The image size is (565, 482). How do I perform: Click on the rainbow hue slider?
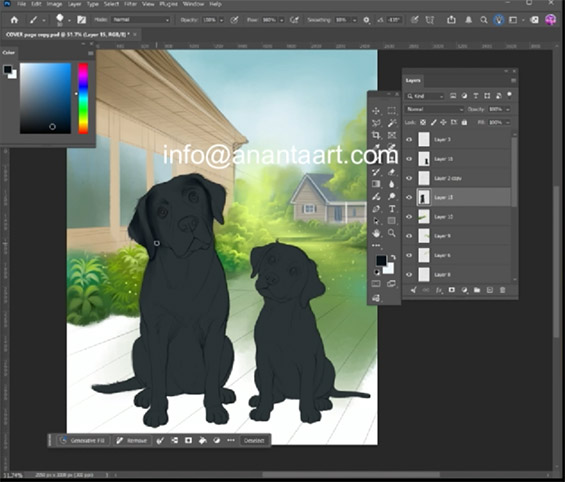(83, 98)
